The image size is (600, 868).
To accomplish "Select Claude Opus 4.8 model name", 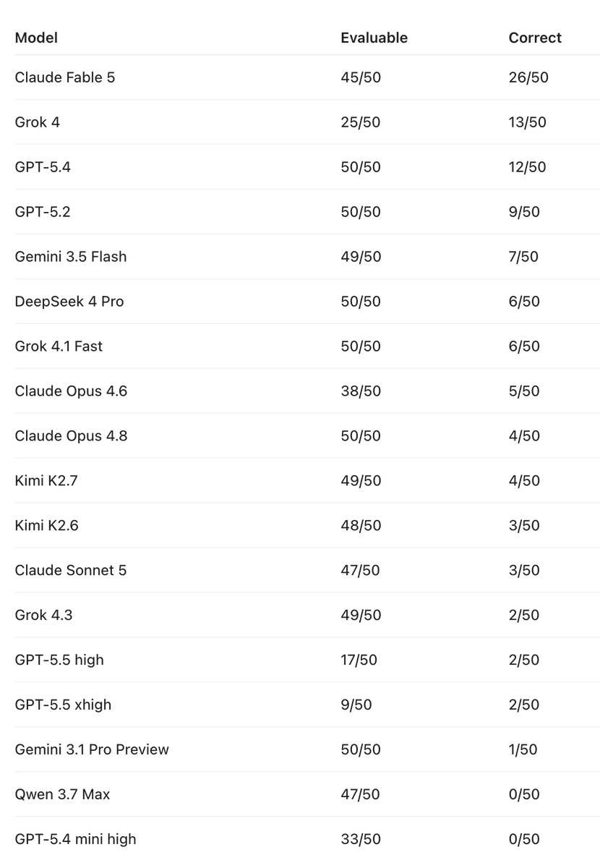I will 71,436.
